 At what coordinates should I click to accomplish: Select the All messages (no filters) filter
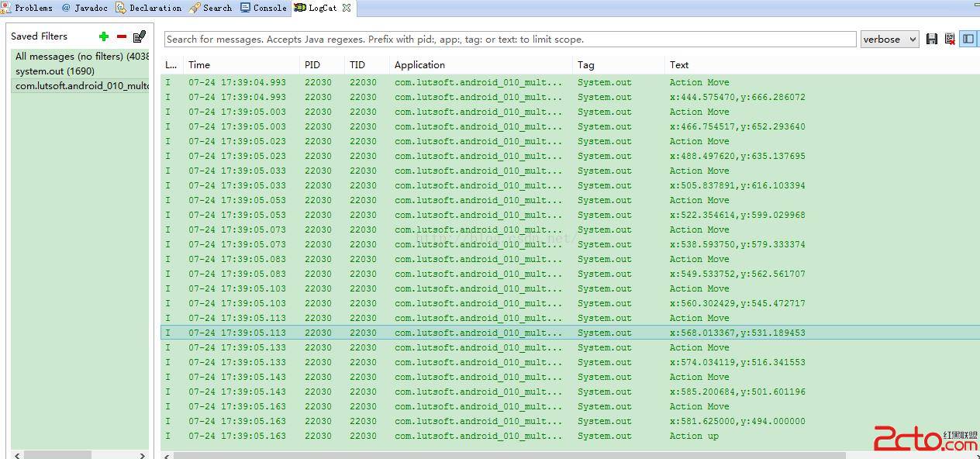(x=81, y=57)
